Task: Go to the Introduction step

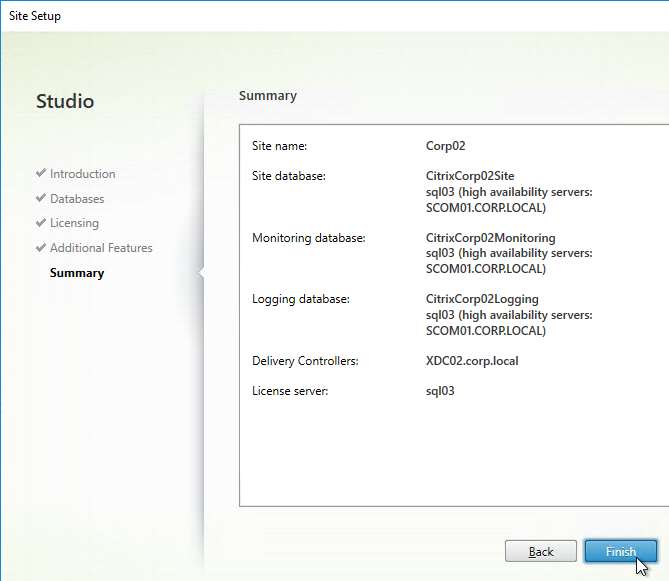Action: 82,174
